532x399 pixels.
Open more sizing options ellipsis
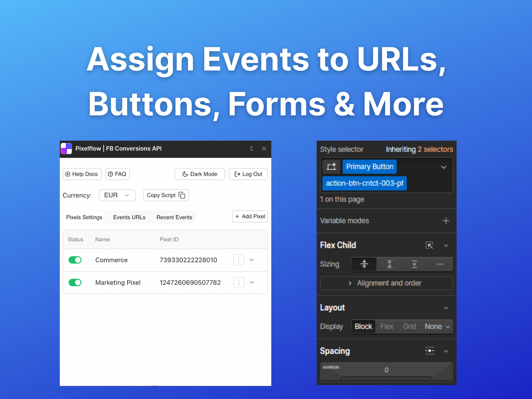tap(440, 264)
